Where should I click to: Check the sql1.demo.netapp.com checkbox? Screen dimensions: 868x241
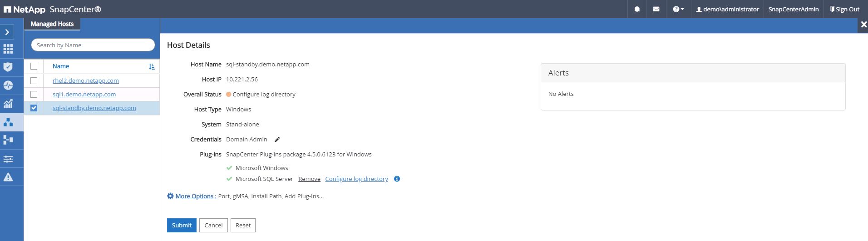pyautogui.click(x=34, y=94)
